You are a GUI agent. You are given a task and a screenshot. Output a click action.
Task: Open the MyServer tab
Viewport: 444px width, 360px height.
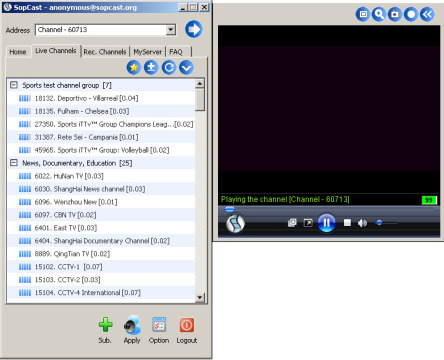tap(147, 52)
